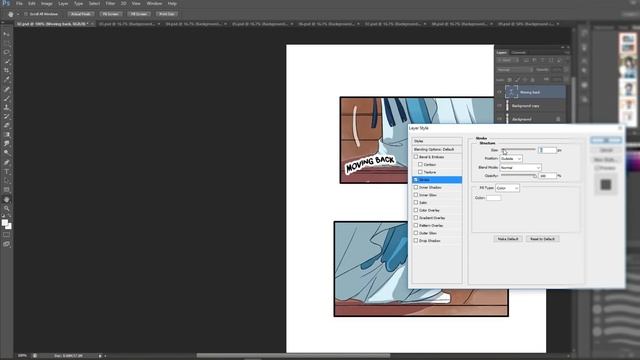
Task: Click the lock icon on Background layer
Action: tap(558, 119)
